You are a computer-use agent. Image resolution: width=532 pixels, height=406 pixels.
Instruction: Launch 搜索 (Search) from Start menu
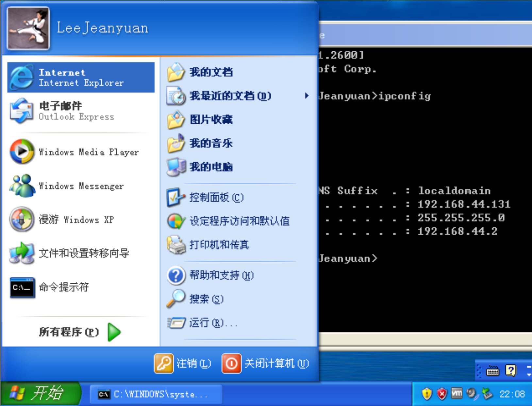[x=206, y=299]
